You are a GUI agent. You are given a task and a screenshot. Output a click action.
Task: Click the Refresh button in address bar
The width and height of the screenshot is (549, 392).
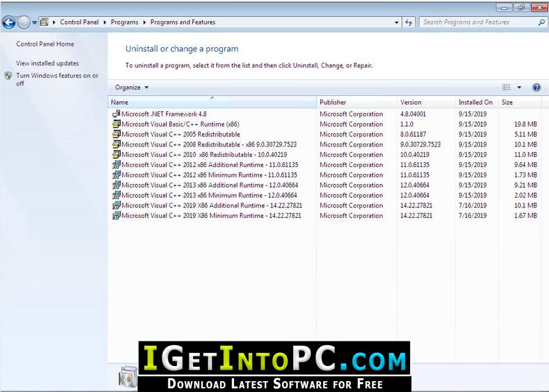pos(408,22)
